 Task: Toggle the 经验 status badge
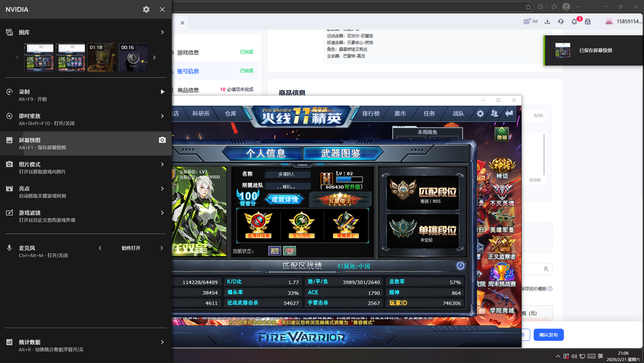pyautogui.click(x=290, y=251)
